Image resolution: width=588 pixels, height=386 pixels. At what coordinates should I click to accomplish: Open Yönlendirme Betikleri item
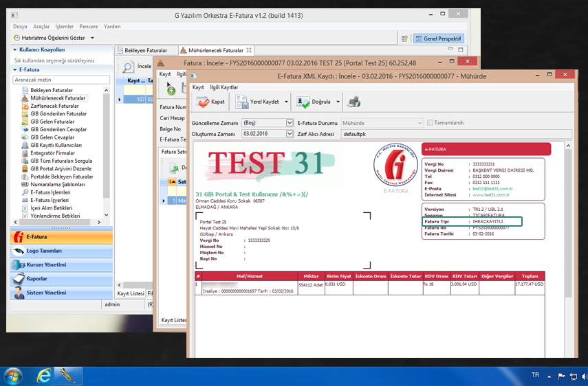pyautogui.click(x=55, y=216)
